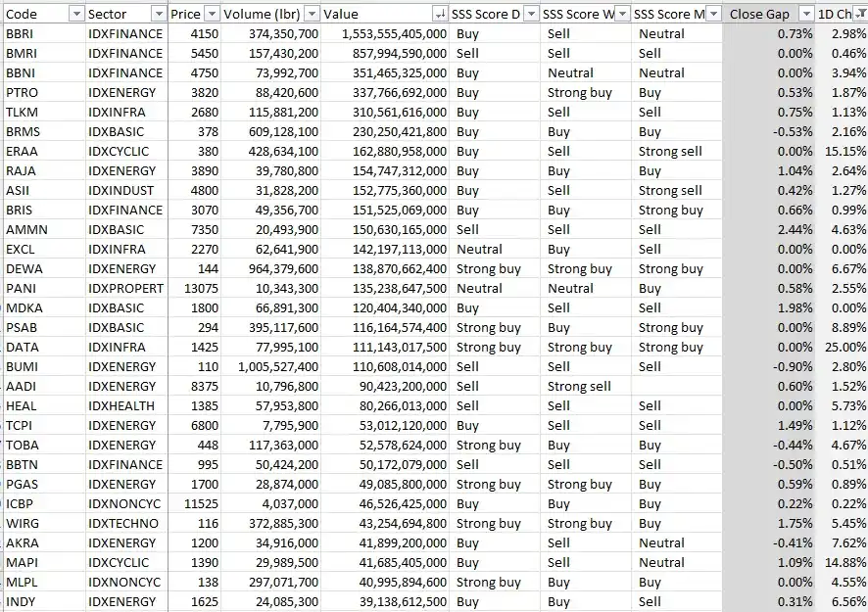Click the volume cell 1,005,527,400
This screenshot has height=612, width=868.
[x=270, y=367]
